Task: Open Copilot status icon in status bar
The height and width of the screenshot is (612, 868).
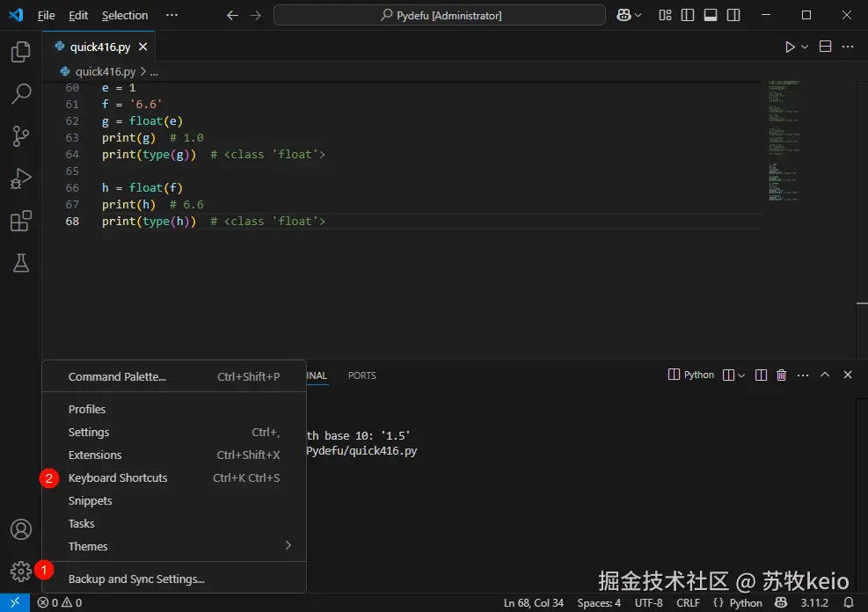Action: point(781,602)
